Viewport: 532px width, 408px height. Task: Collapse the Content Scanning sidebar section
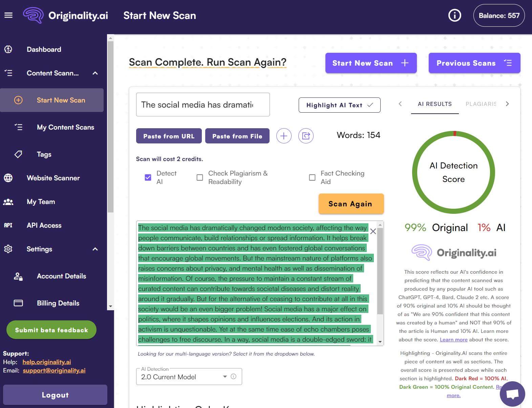(x=95, y=73)
